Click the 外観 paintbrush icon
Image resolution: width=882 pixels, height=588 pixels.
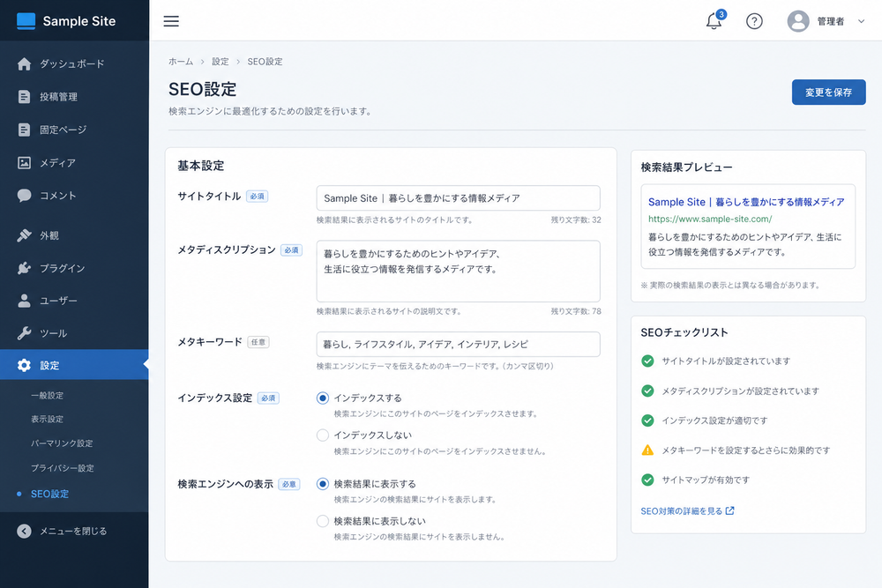[x=24, y=235]
